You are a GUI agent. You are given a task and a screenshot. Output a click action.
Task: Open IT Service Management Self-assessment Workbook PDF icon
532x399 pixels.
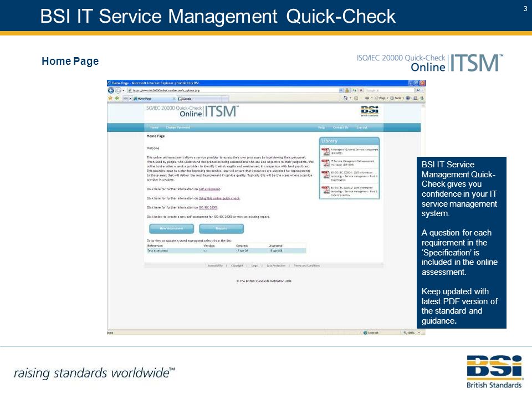325,163
